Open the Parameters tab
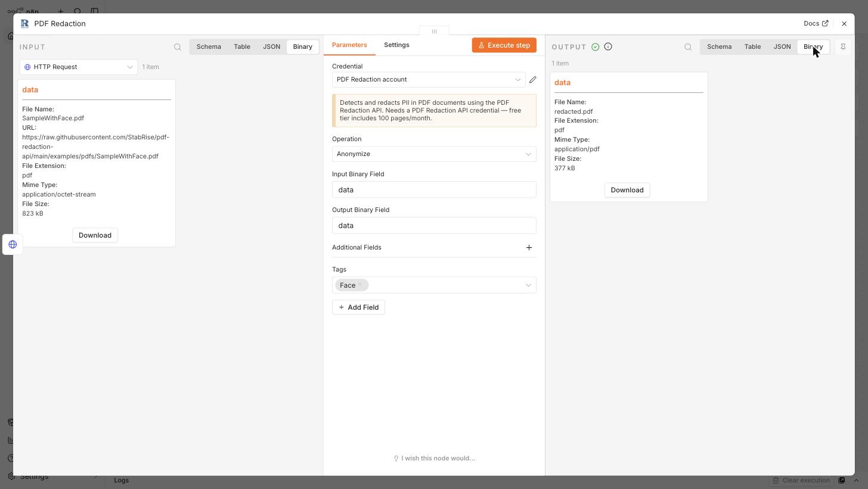This screenshot has height=489, width=868. (349, 45)
